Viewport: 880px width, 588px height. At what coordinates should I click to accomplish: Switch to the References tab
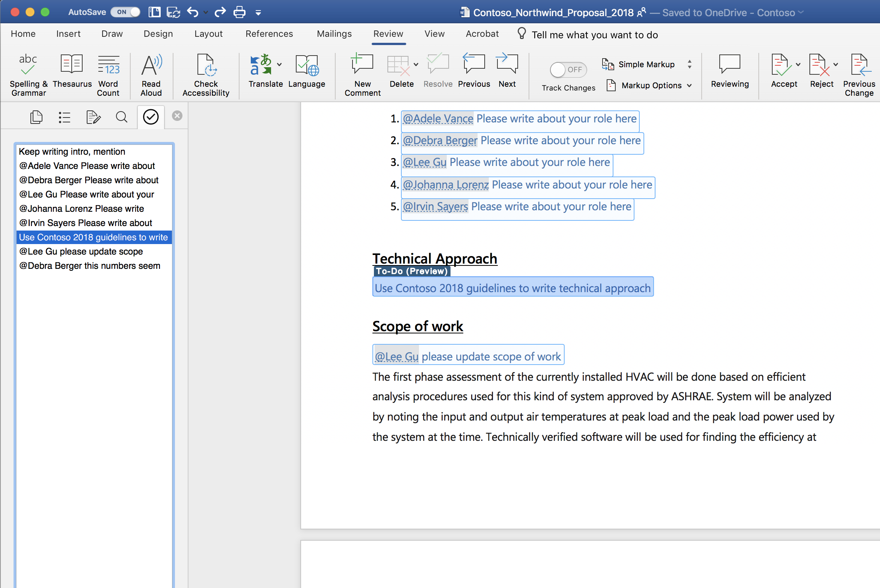click(x=269, y=34)
